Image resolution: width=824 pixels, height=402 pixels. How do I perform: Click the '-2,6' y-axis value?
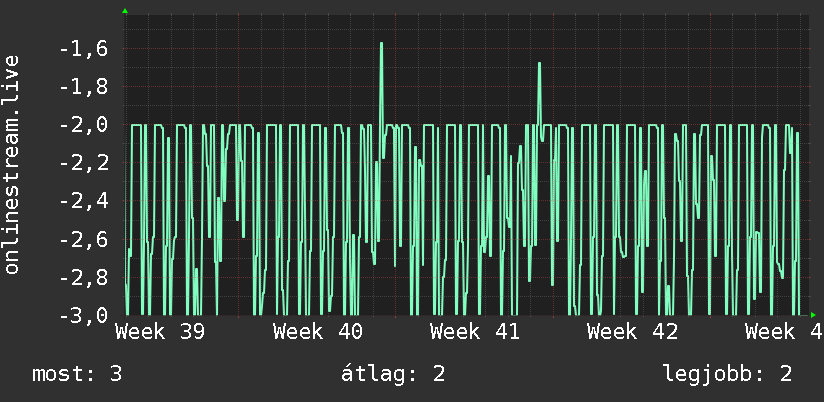click(x=84, y=239)
